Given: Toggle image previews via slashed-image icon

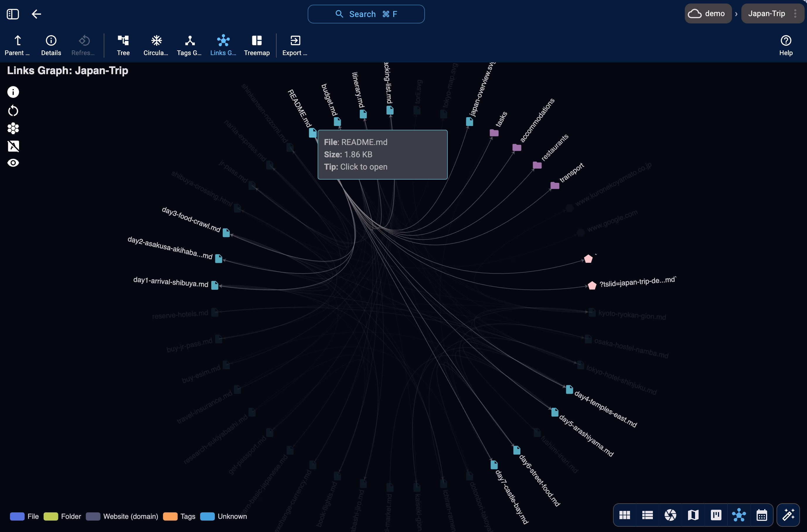Looking at the screenshot, I should pyautogui.click(x=13, y=146).
